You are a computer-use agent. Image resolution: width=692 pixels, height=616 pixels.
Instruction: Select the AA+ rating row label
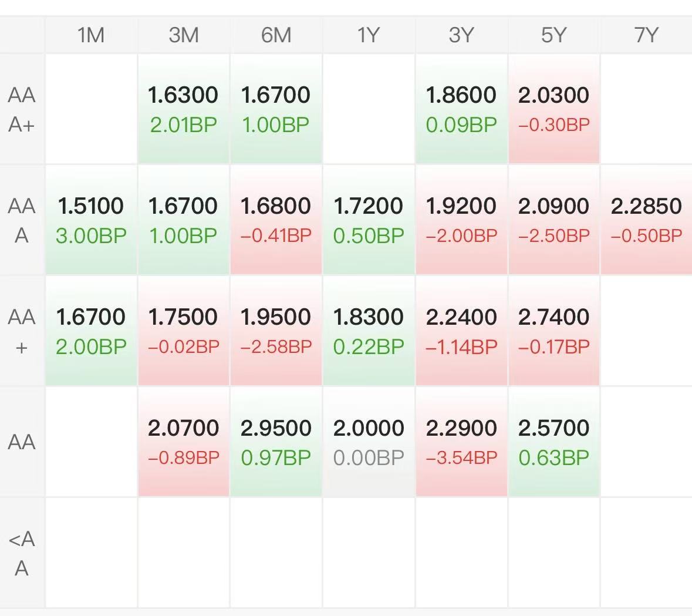tap(22, 331)
